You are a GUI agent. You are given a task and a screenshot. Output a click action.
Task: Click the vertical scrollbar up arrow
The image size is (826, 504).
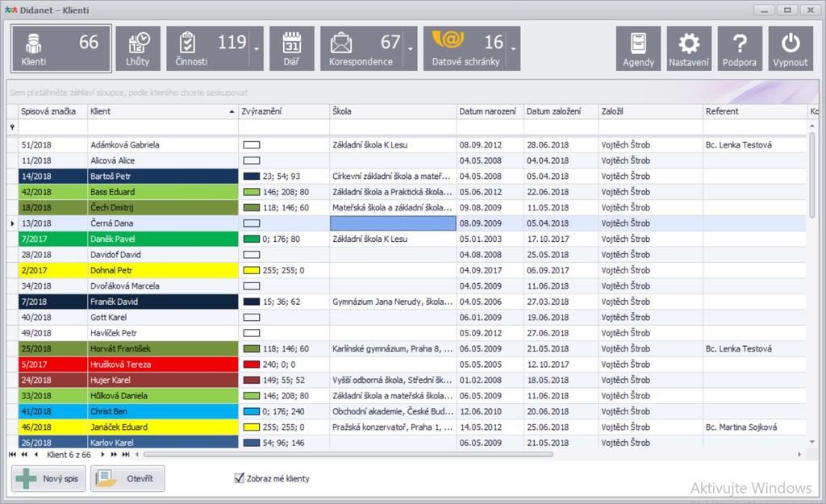[811, 126]
